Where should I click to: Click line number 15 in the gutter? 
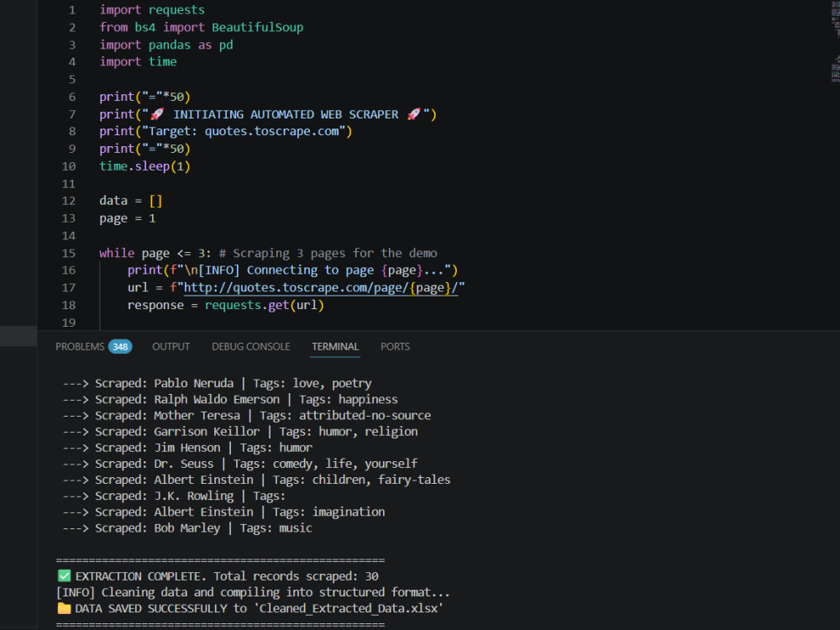[69, 253]
